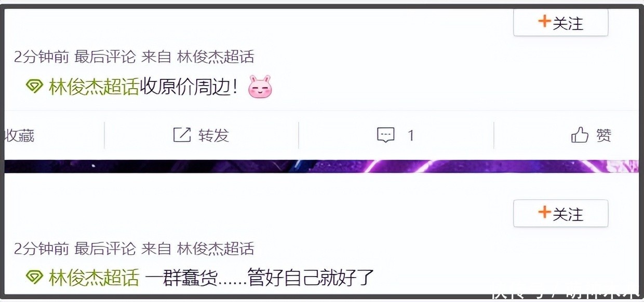Click the repost (转发) arrow icon
The width and height of the screenshot is (644, 302).
182,135
